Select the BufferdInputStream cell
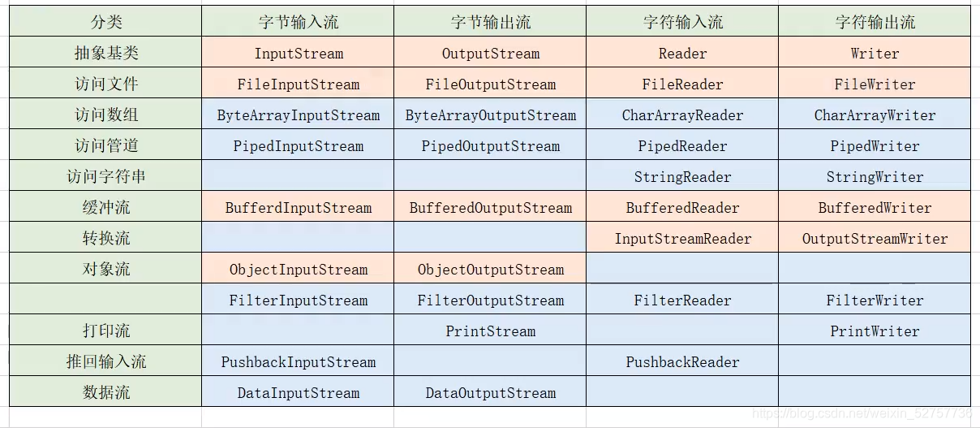This screenshot has width=980, height=428. [298, 207]
